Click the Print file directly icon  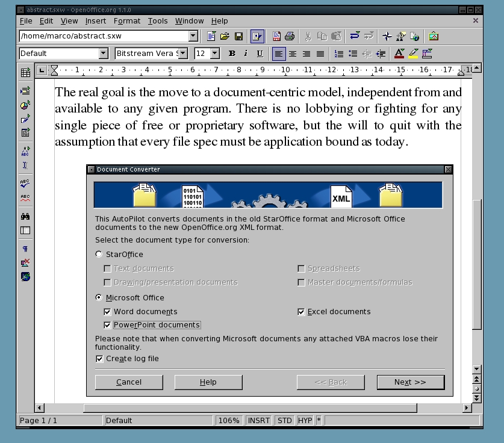(290, 37)
